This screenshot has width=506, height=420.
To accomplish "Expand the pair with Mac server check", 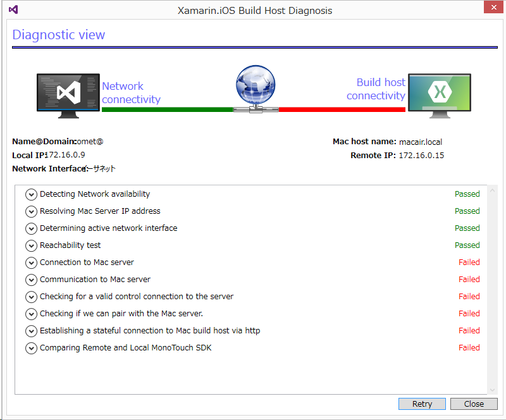I will click(31, 314).
